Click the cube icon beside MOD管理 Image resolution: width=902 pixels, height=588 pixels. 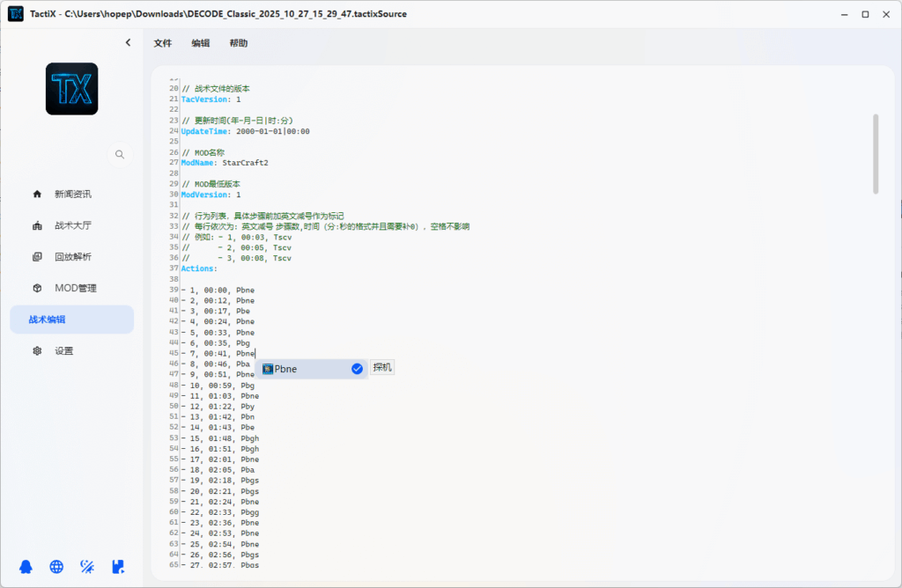tap(37, 288)
